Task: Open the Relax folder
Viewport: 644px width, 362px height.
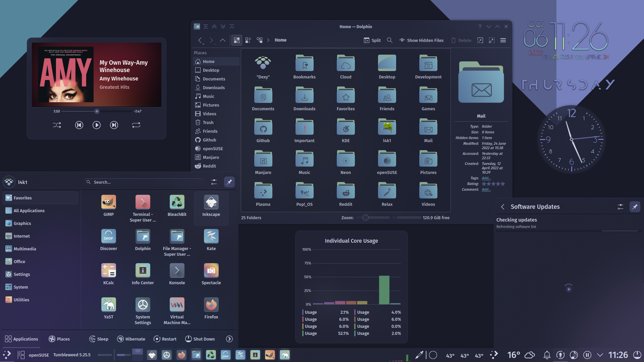Action: tap(387, 194)
